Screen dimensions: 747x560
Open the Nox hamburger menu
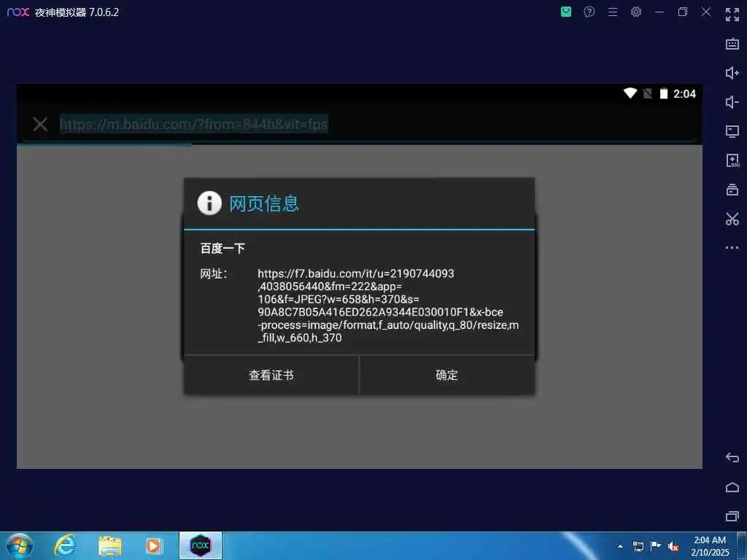(x=613, y=12)
